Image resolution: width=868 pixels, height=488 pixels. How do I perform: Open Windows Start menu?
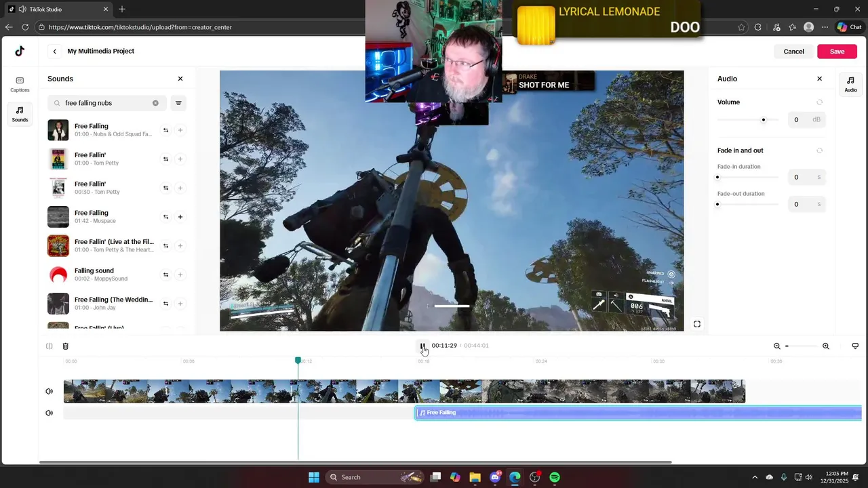[x=314, y=477]
